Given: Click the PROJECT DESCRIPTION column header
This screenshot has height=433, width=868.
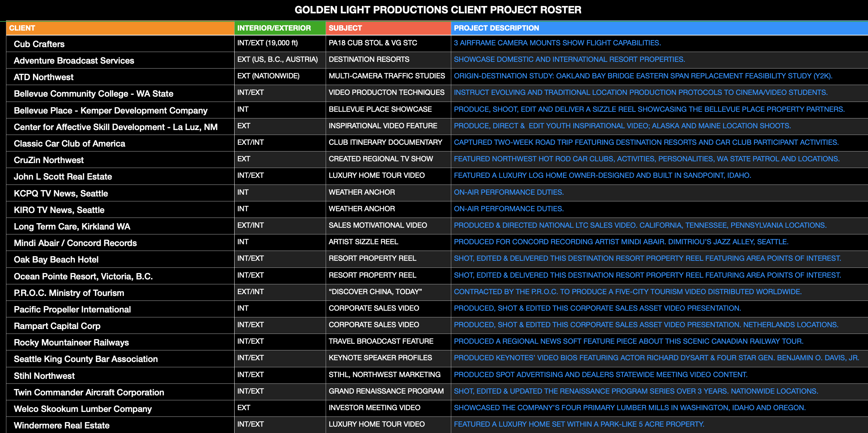Looking at the screenshot, I should point(496,28).
